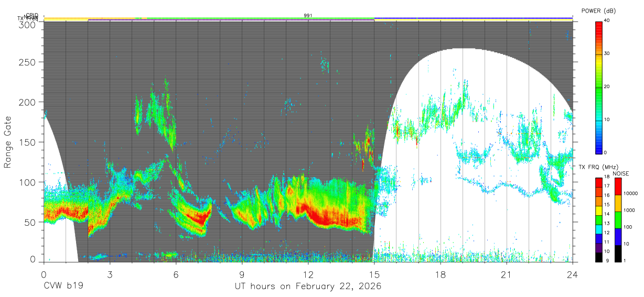
Task: Click the CVW b19 radar beam label
Action: pyautogui.click(x=64, y=287)
